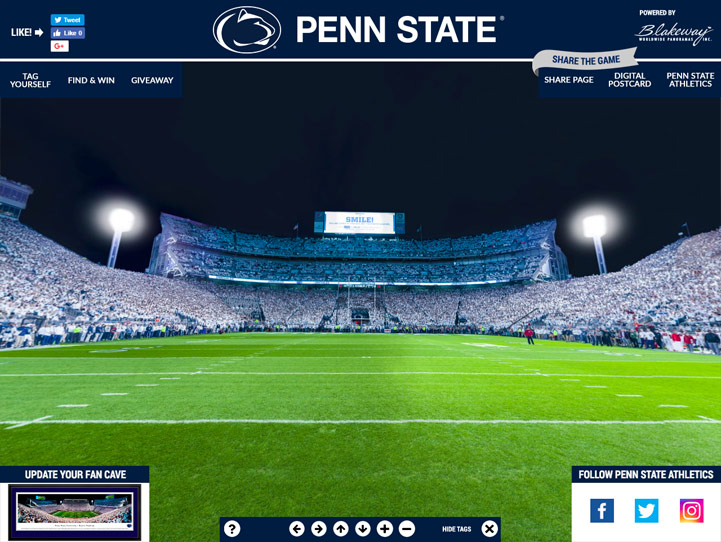Click the Facebook Like button
The width and height of the screenshot is (721, 542).
pyautogui.click(x=68, y=33)
